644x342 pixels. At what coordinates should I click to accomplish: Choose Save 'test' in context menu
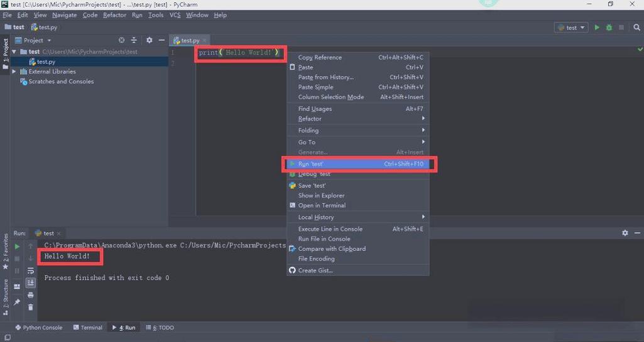click(357, 185)
